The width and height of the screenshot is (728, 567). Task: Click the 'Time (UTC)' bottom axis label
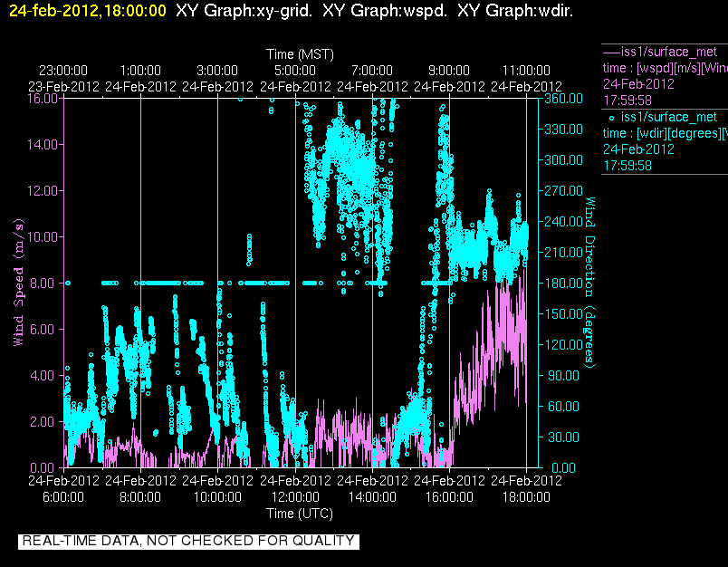[300, 514]
